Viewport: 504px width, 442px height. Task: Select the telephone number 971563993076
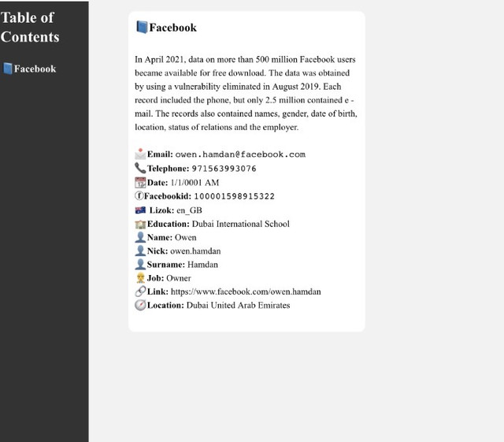point(224,169)
